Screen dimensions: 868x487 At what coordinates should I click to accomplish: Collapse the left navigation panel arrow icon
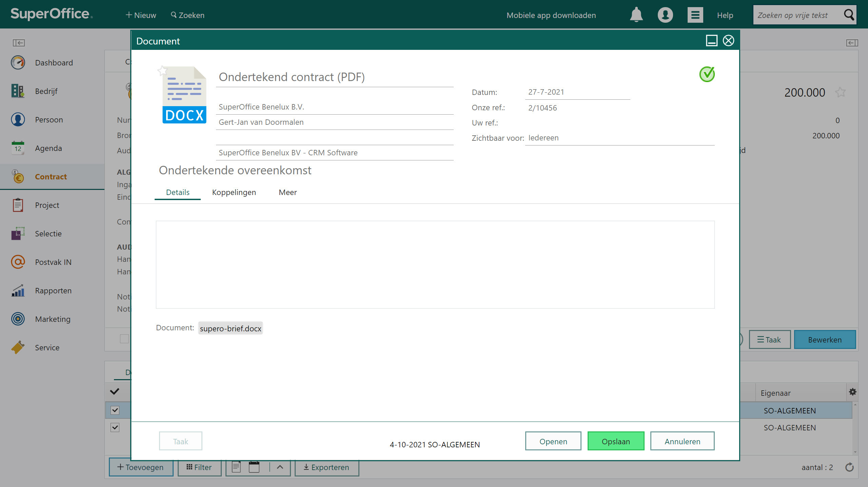[19, 43]
